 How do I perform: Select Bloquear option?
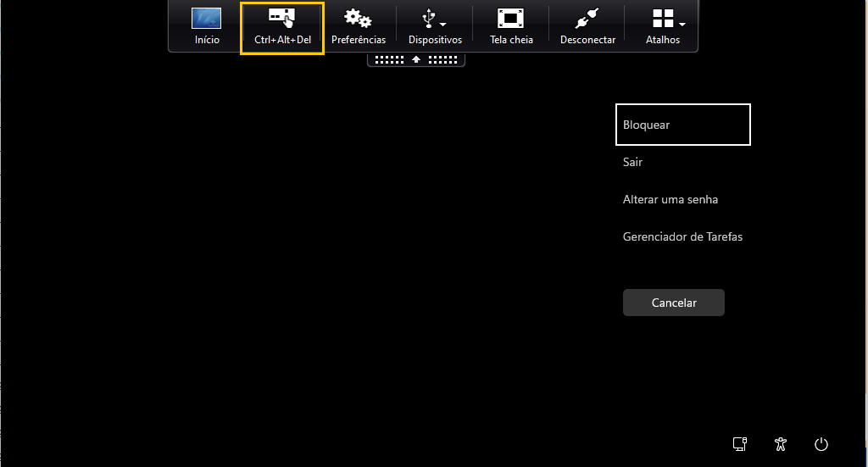[x=682, y=125]
